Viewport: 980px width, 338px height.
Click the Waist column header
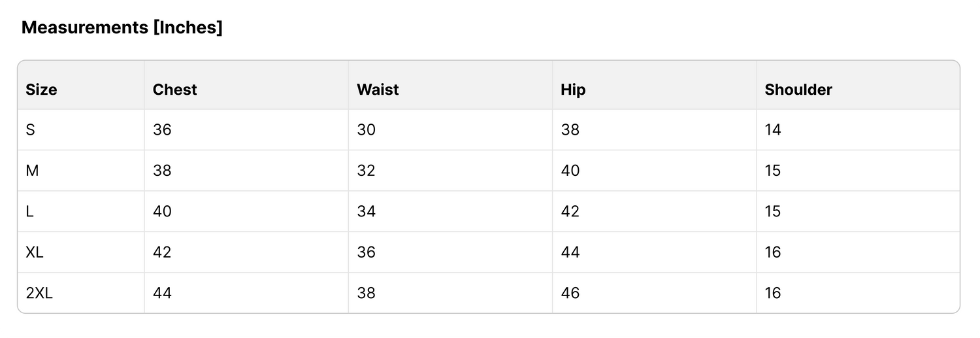[x=378, y=90]
